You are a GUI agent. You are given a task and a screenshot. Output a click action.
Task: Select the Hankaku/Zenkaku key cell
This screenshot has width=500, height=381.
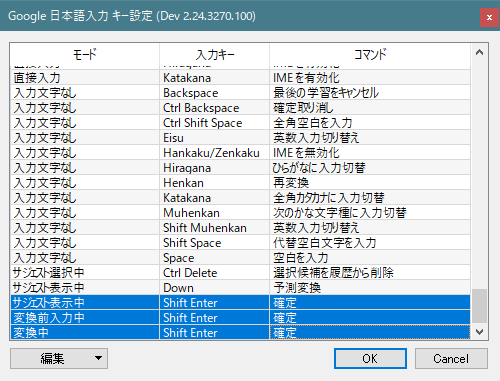coord(214,153)
